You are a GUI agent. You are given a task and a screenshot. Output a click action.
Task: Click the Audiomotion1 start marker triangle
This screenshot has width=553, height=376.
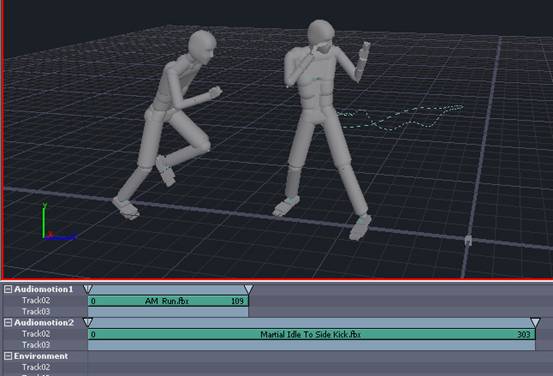point(88,289)
